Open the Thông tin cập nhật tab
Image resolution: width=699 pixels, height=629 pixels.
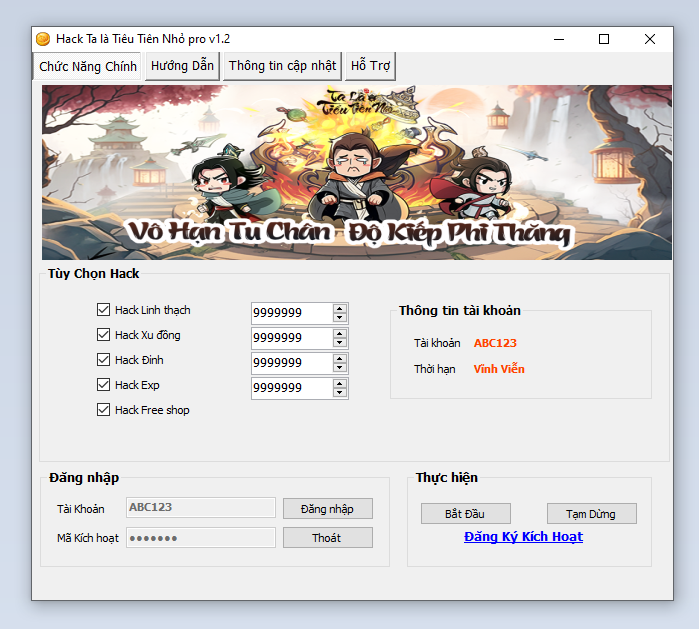(282, 66)
